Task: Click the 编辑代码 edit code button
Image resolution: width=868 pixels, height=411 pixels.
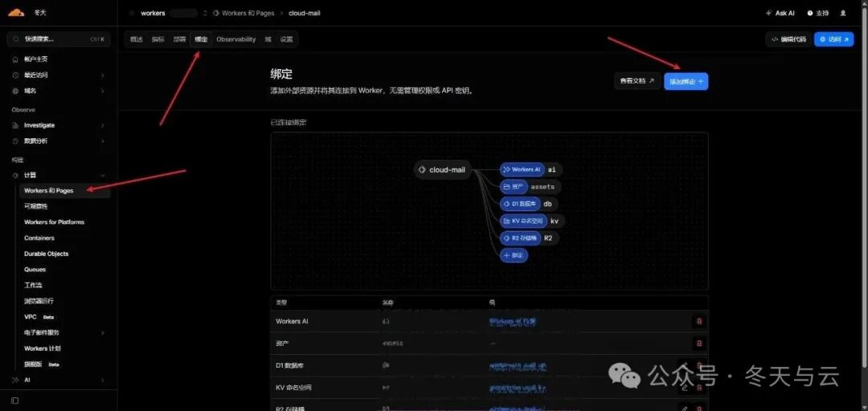Action: click(x=788, y=39)
